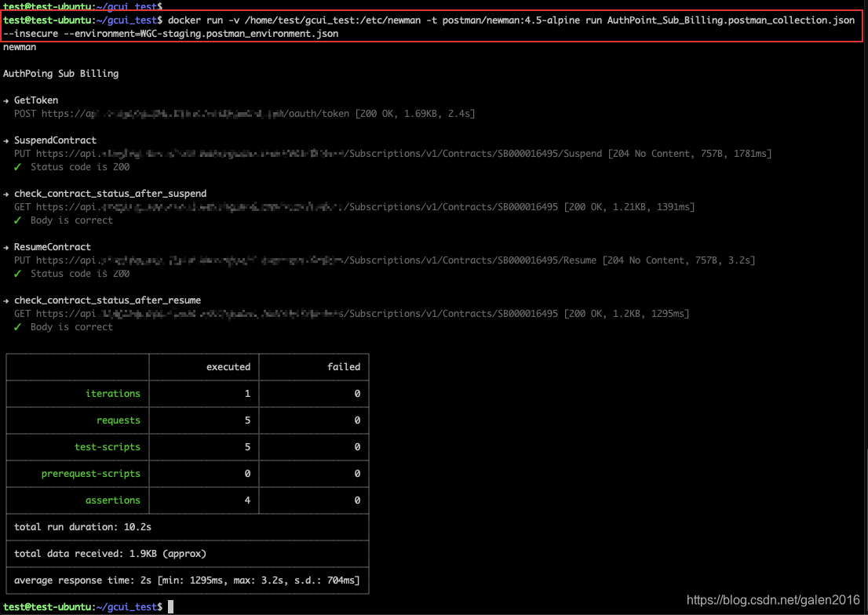Click the check mark beside ResumeContract's status test

[x=18, y=274]
